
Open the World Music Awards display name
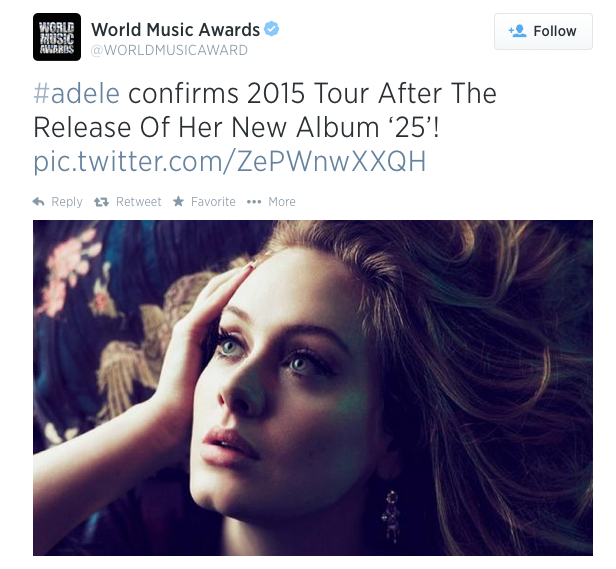point(175,29)
